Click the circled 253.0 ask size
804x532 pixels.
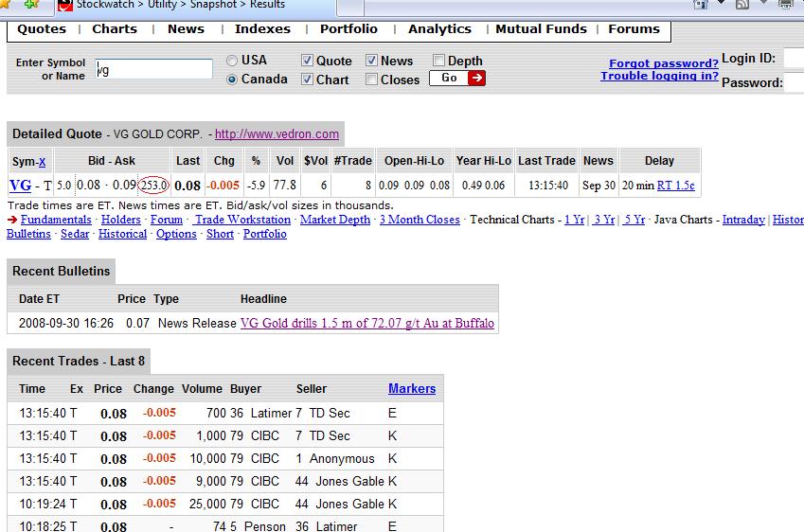(x=153, y=186)
